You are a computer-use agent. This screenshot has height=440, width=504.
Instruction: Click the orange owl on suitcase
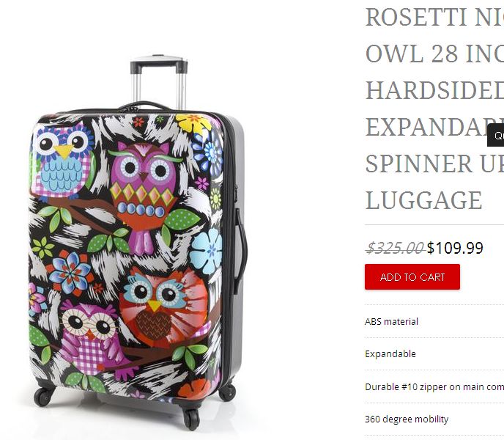click(166, 306)
